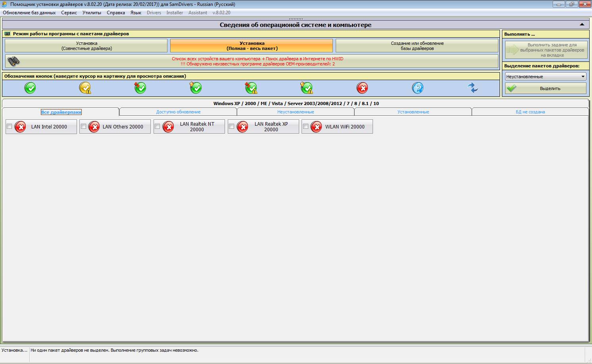Image resolution: width=592 pixels, height=364 pixels.
Task: Click green checkmark with lightbulb and warning icon
Action: tap(306, 88)
